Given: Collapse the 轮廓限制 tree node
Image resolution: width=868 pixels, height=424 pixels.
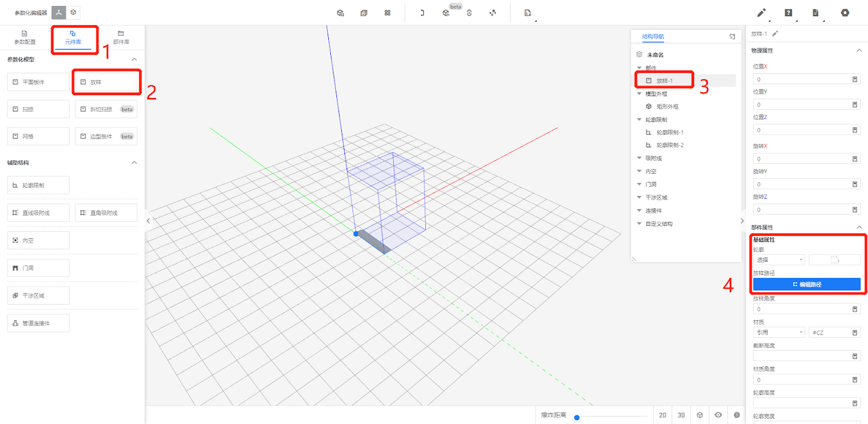Looking at the screenshot, I should tap(639, 119).
